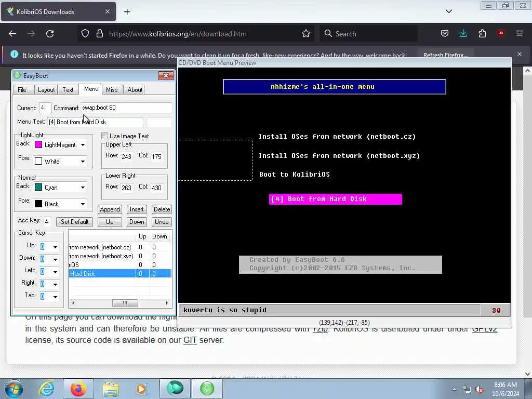
Task: Click the Undo button
Action: click(162, 222)
